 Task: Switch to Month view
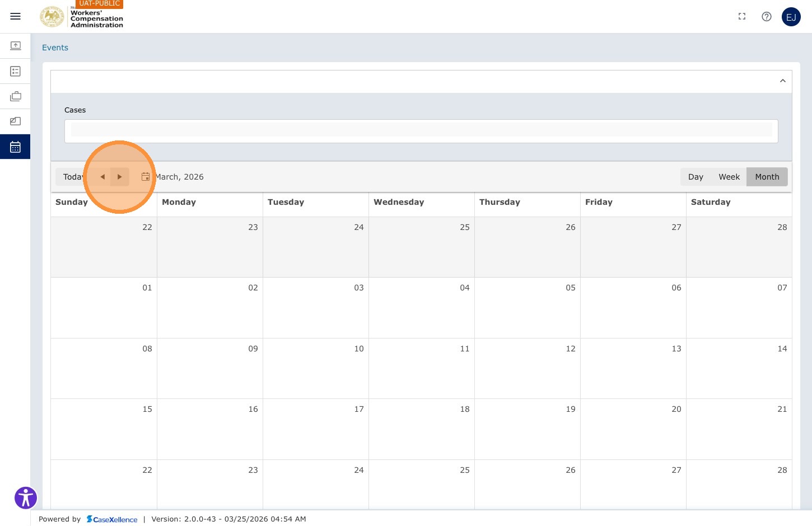click(x=767, y=177)
